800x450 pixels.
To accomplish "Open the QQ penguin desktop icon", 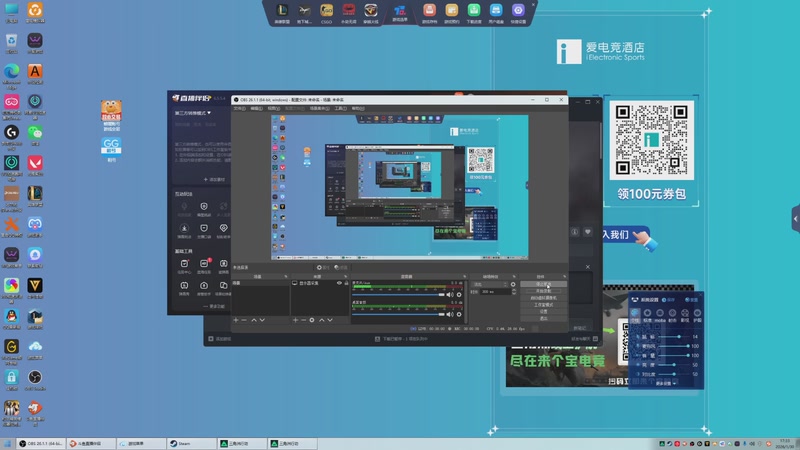I will click(x=11, y=316).
